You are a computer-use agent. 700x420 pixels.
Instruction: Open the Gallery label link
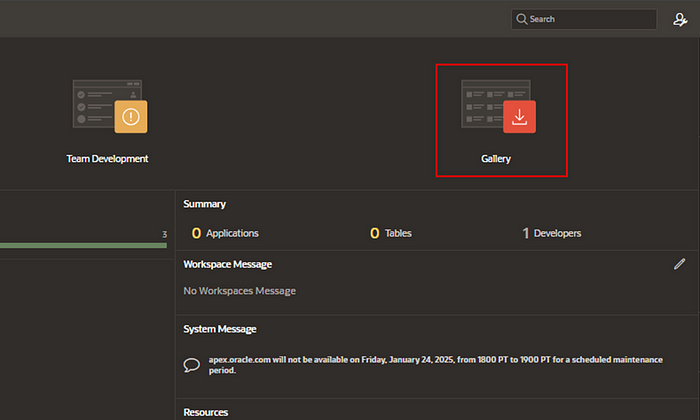[x=496, y=159]
